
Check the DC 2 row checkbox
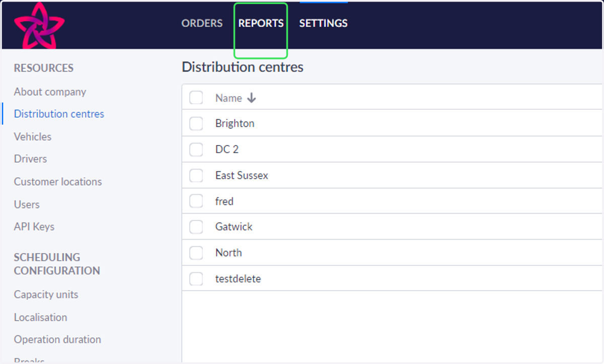pyautogui.click(x=196, y=150)
